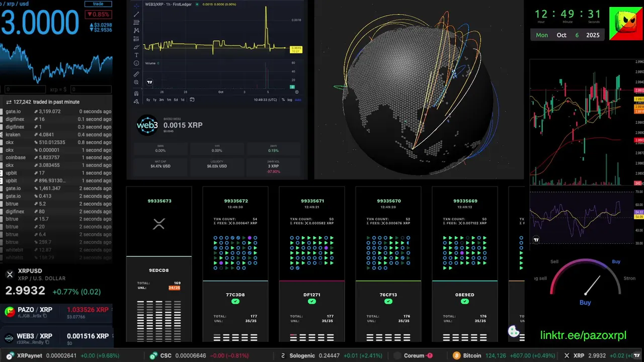Copy the PAZO issuer address
This screenshot has width=644, height=362.
[x=45, y=316]
